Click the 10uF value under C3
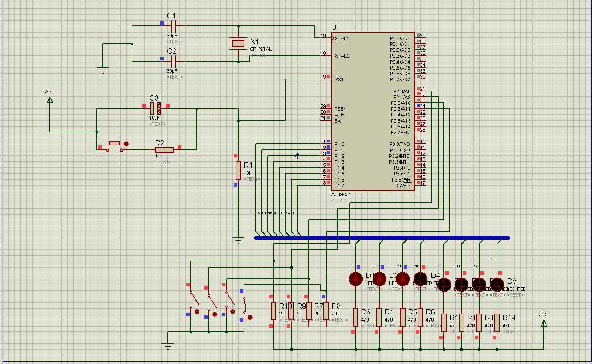 pyautogui.click(x=154, y=119)
